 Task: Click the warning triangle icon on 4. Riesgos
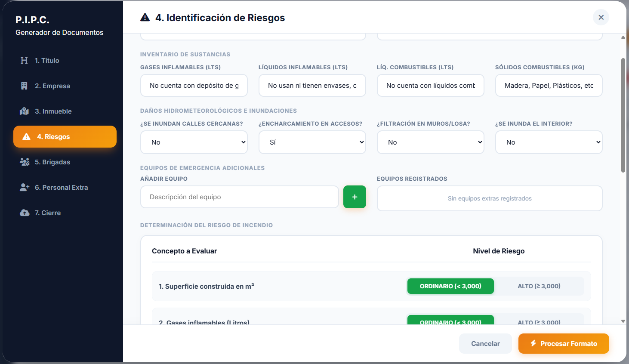(x=26, y=136)
